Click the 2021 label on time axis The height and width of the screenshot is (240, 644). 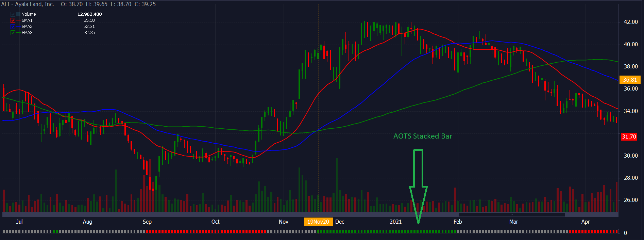point(395,222)
